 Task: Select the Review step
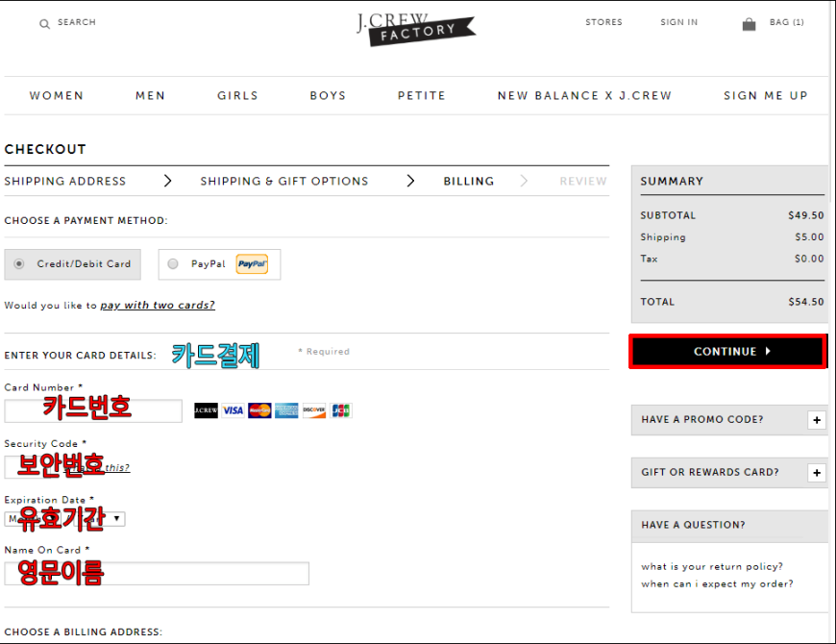click(583, 182)
